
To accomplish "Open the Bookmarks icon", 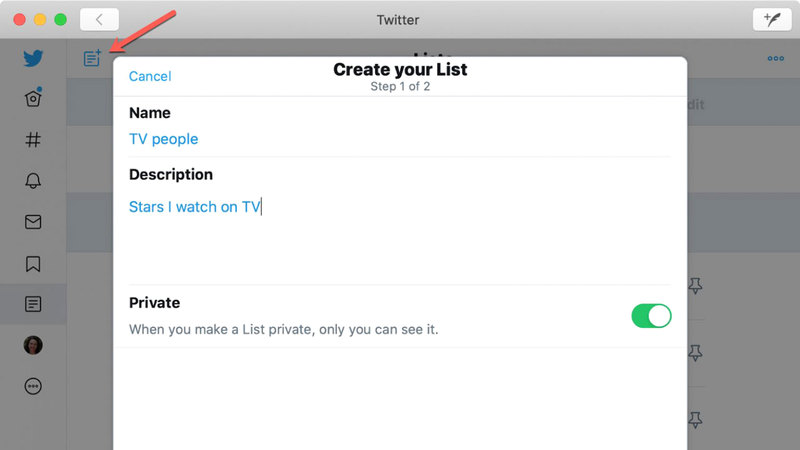I will (33, 264).
